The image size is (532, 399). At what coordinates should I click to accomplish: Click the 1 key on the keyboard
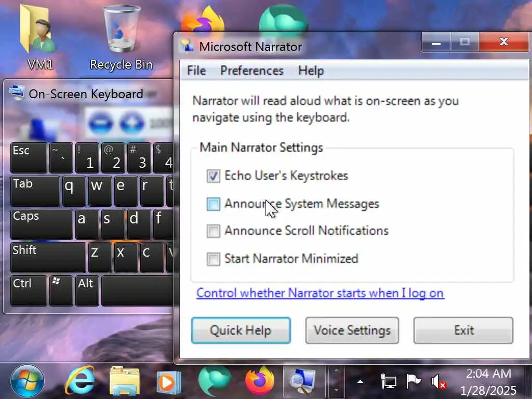coord(87,158)
